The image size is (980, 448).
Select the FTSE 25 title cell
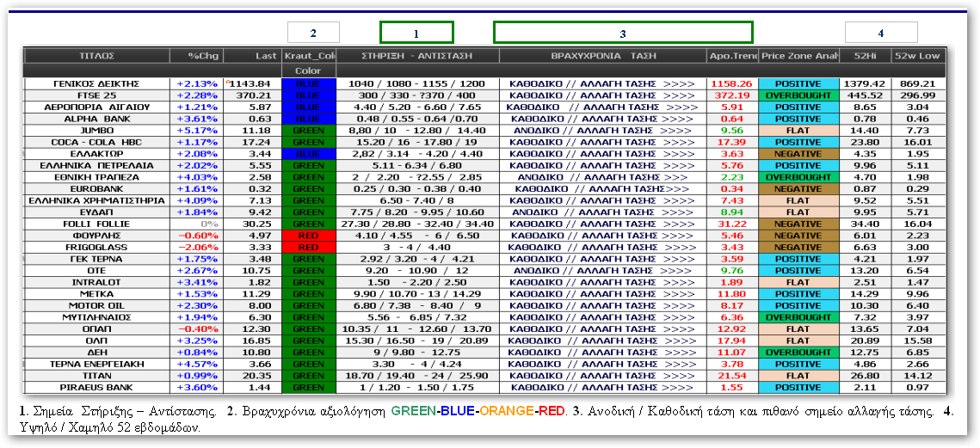click(97, 95)
